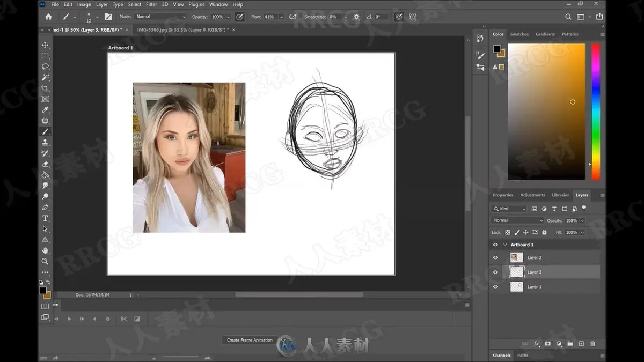Open layer blend mode Normal dropdown
The image size is (644, 362).
[518, 220]
